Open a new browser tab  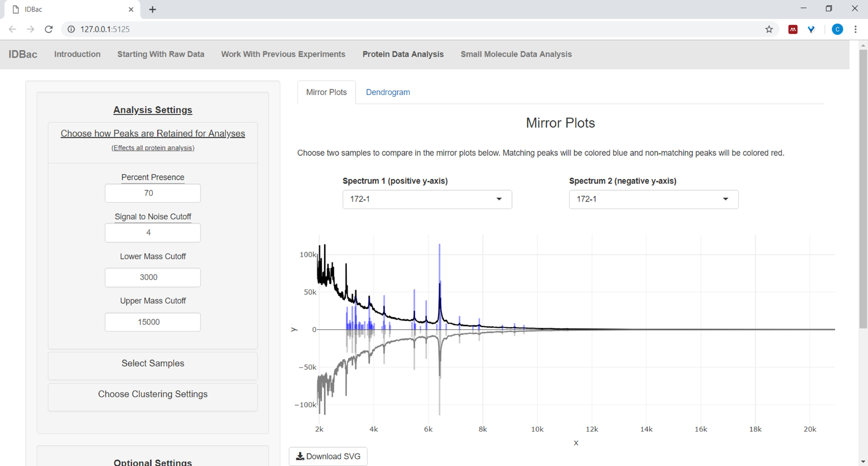152,9
